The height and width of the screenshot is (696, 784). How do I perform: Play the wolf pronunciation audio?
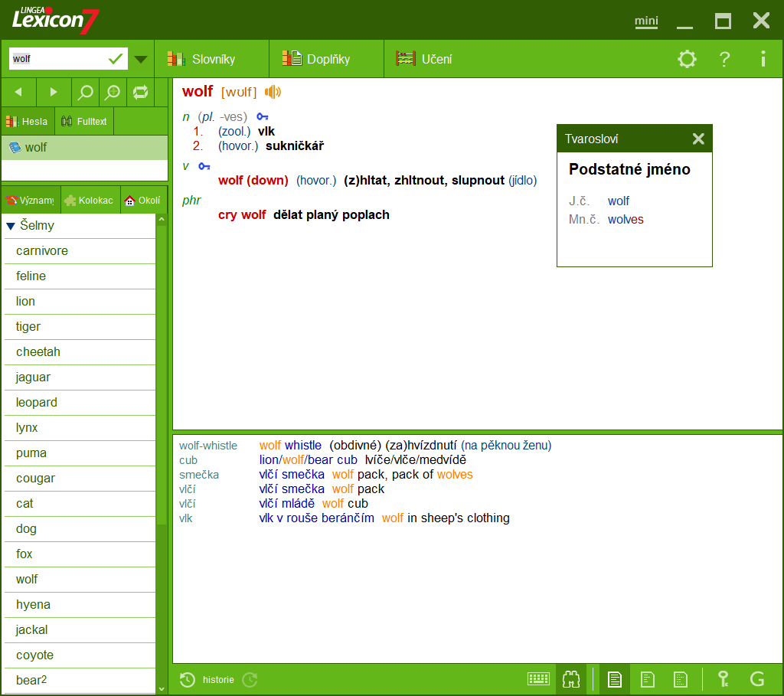pyautogui.click(x=273, y=92)
